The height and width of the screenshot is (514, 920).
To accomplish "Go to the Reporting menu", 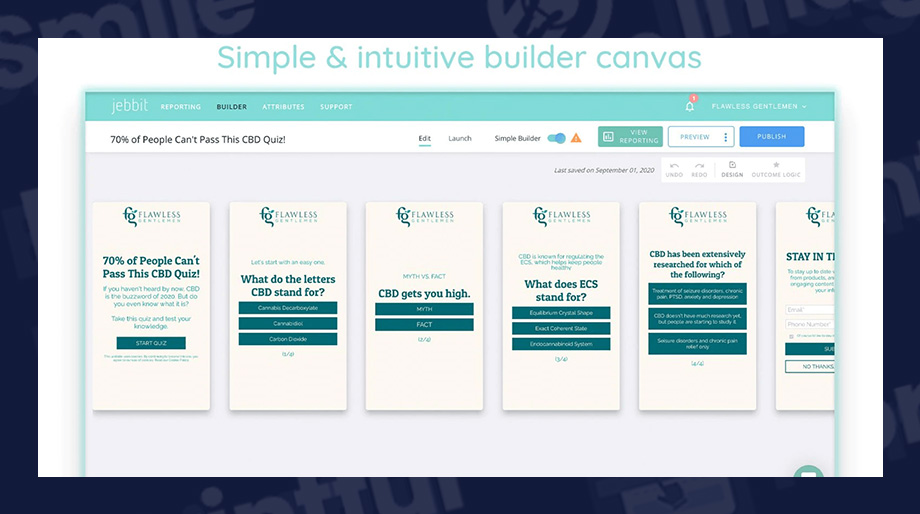I will (181, 107).
